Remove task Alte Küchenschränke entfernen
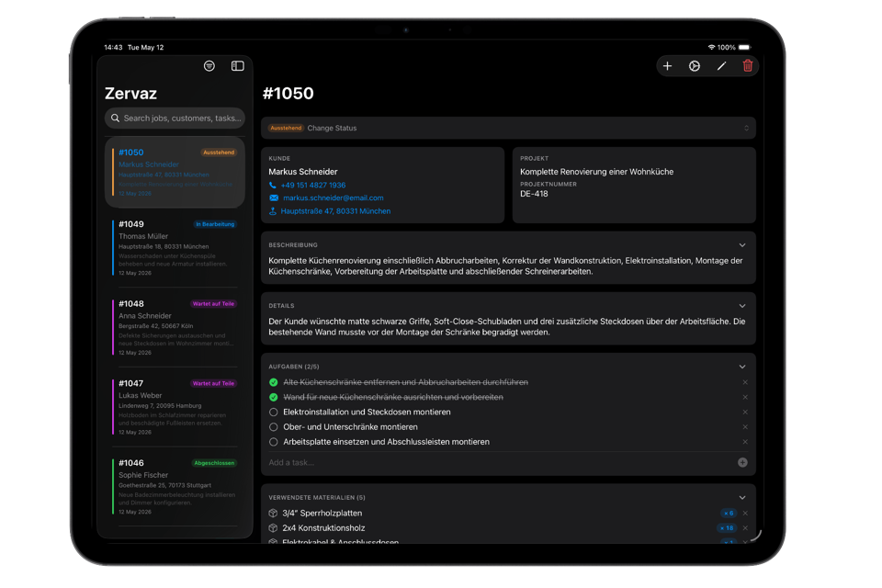882x588 pixels. (745, 382)
